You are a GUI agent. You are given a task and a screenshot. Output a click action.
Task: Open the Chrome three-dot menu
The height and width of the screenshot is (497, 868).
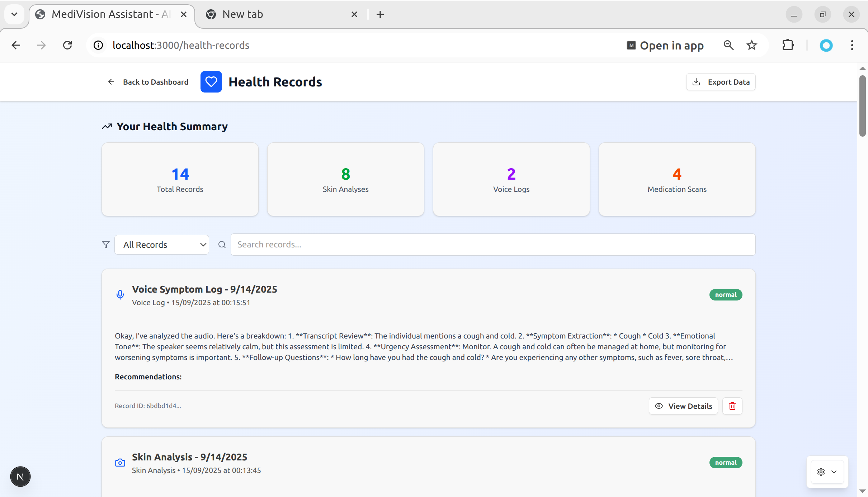[852, 45]
